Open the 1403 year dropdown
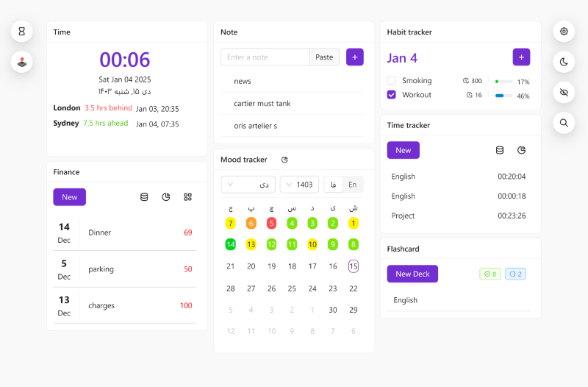This screenshot has height=387, width=588. (299, 185)
